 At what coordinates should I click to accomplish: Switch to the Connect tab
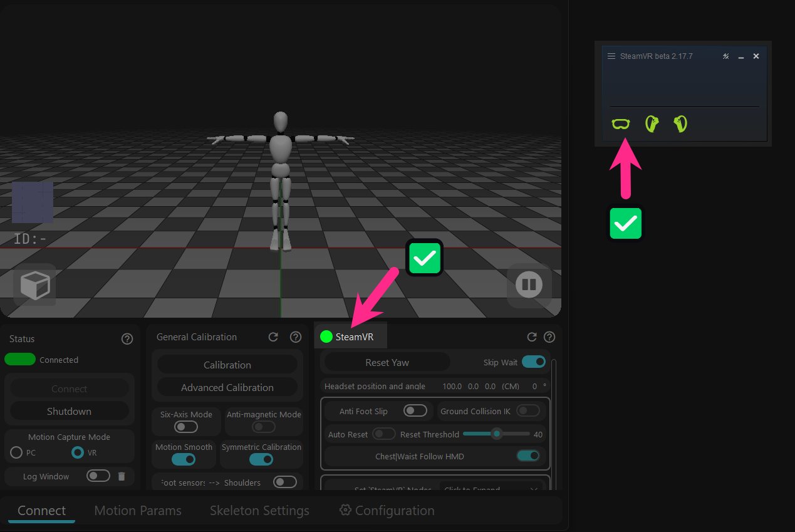click(42, 511)
